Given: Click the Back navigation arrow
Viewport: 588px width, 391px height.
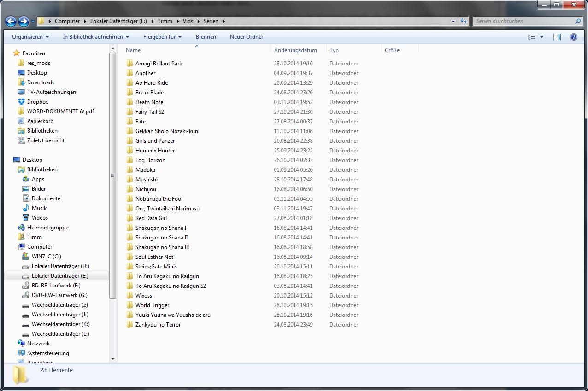Looking at the screenshot, I should coord(11,21).
